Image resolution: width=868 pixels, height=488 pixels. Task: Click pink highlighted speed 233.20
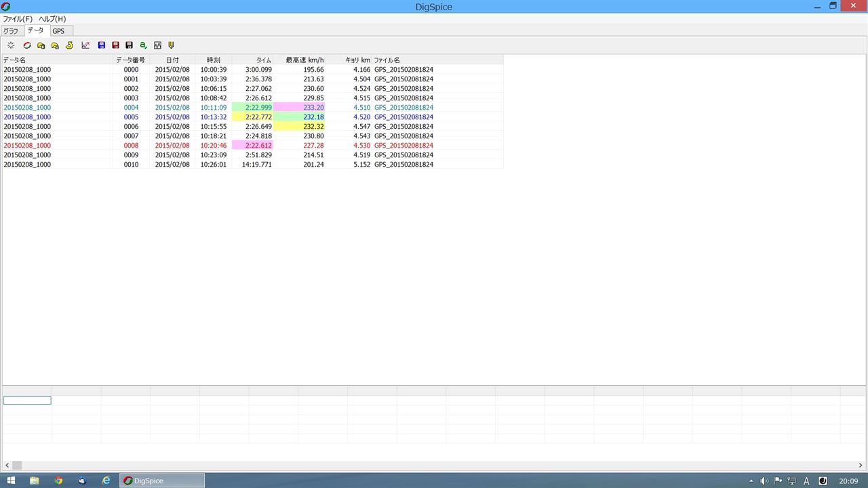click(x=299, y=108)
